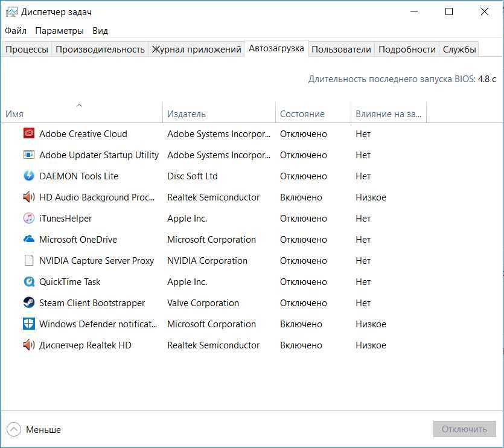
Task: Select the Adobe Updater Startup Utility entry
Action: tap(99, 155)
